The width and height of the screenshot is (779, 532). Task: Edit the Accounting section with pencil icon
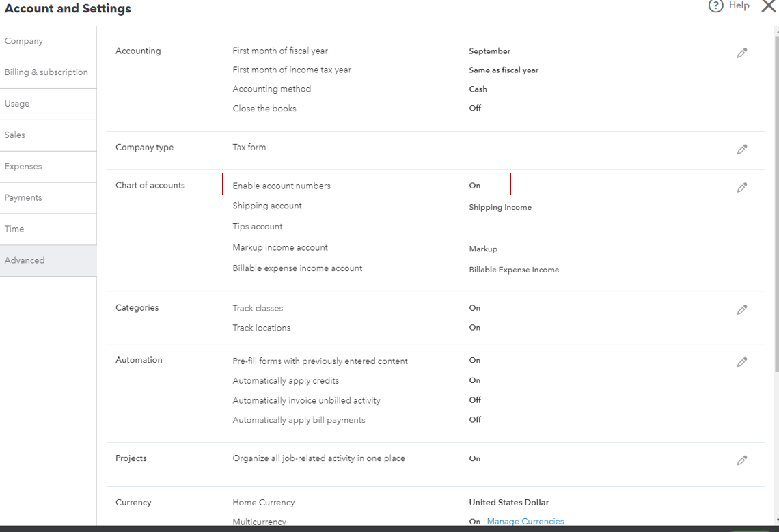741,53
